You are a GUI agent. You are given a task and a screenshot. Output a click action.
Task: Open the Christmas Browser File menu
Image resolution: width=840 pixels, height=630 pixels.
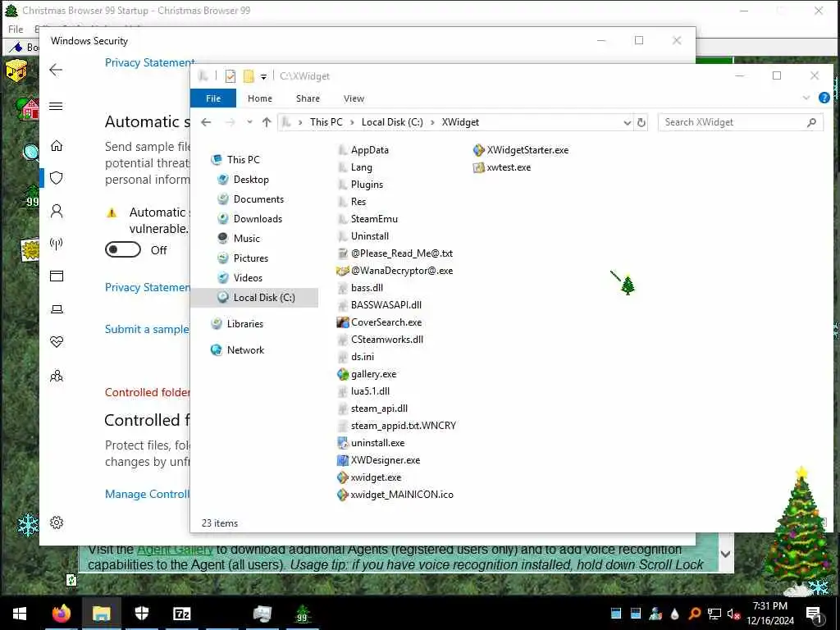pos(16,29)
